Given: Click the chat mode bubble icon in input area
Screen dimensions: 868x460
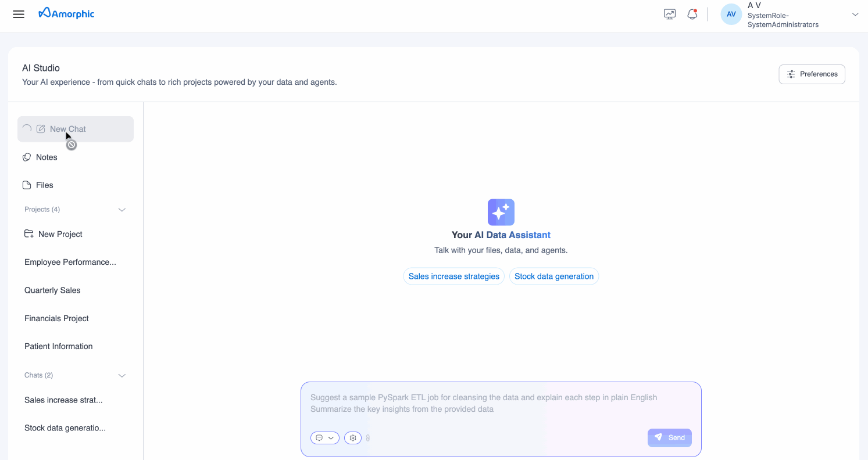Looking at the screenshot, I should click(320, 437).
